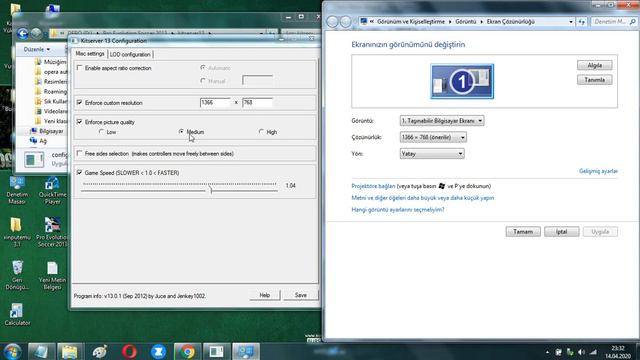This screenshot has height=360, width=640.
Task: Open Opera browser from the taskbar
Action: tap(129, 351)
